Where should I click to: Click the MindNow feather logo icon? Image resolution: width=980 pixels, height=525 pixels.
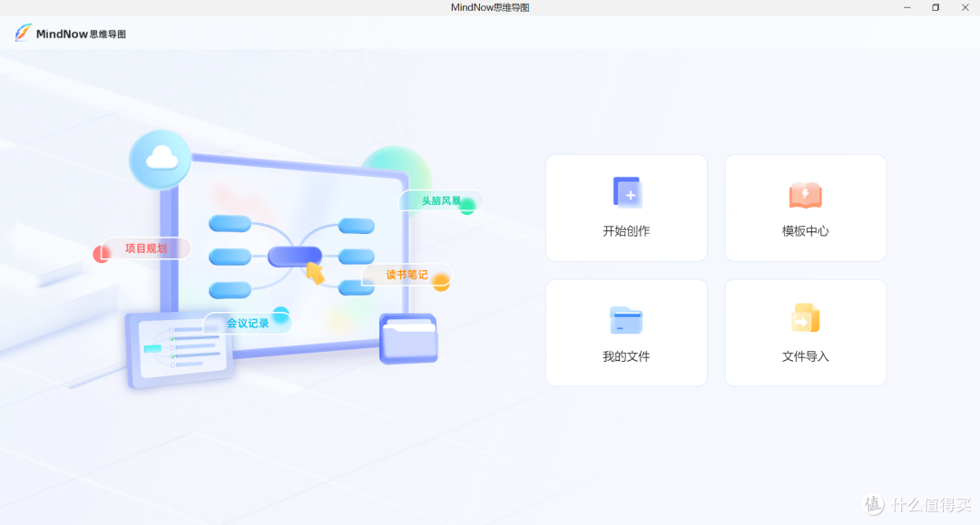click(24, 33)
